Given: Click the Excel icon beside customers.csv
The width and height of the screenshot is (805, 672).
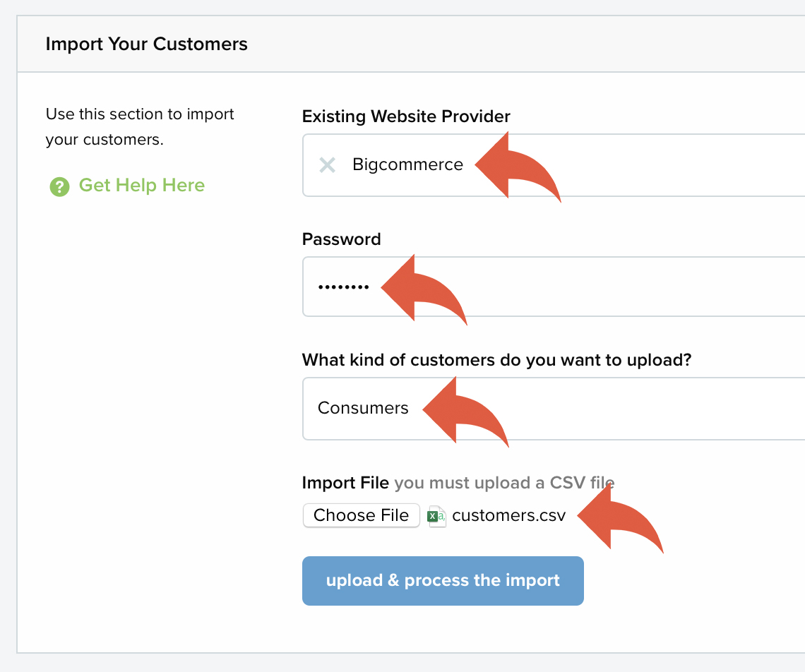Looking at the screenshot, I should [x=436, y=516].
